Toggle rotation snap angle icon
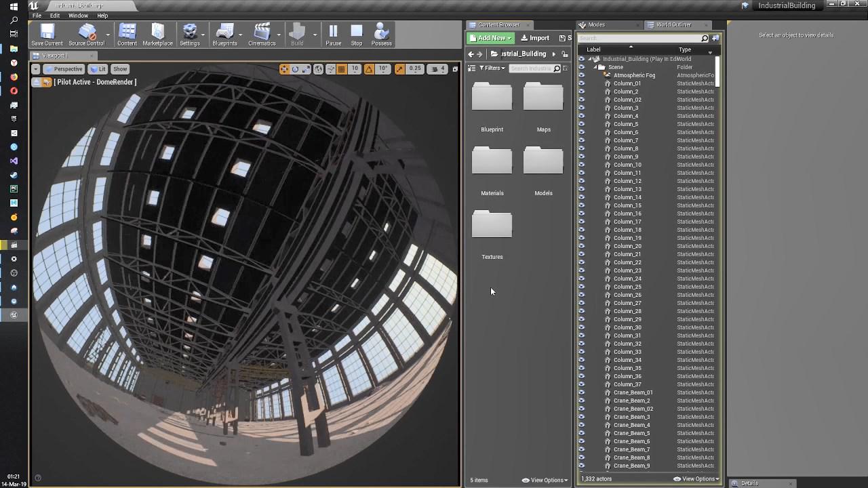 pyautogui.click(x=369, y=69)
